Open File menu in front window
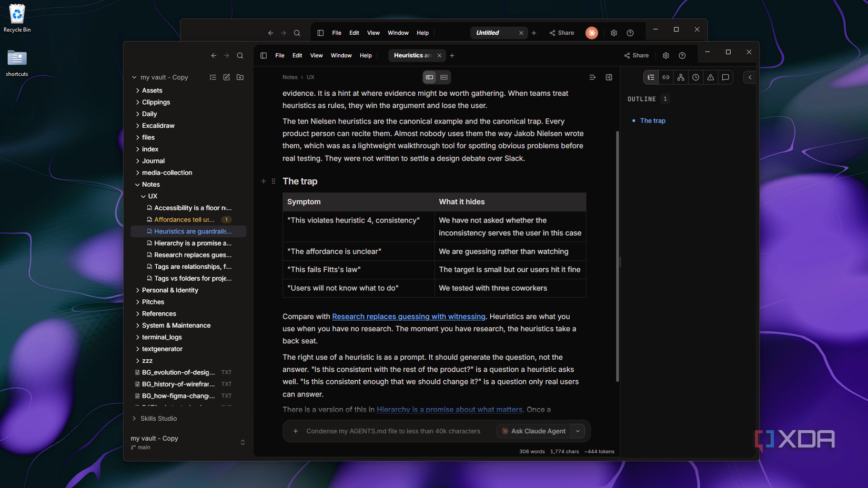Screen dimensions: 868x488 coord(280,56)
